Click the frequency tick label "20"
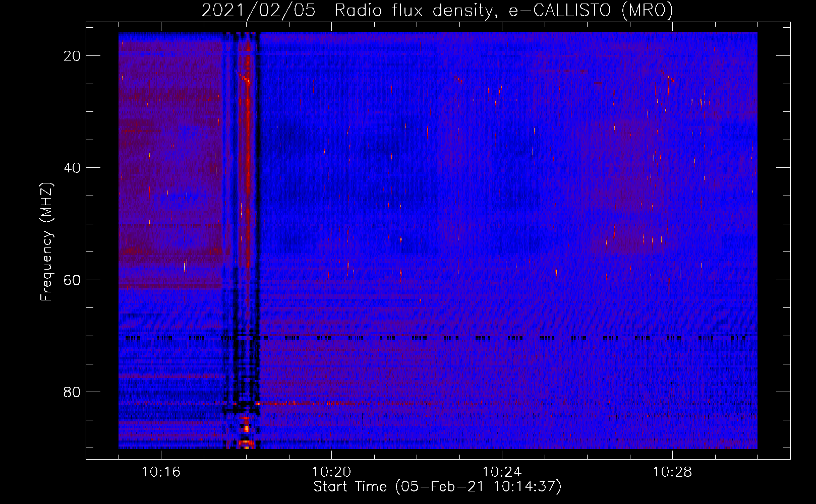The height and width of the screenshot is (504, 816). click(x=72, y=56)
